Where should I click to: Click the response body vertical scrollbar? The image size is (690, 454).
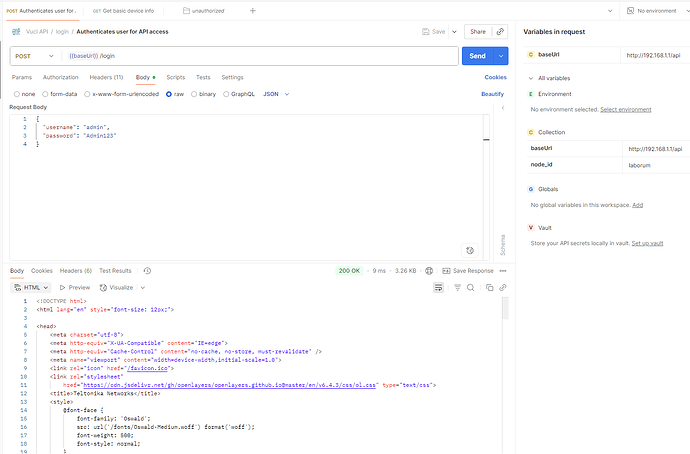tap(505, 308)
